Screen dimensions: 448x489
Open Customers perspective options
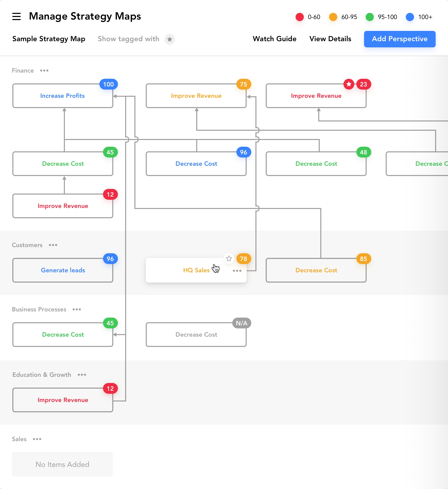pyautogui.click(x=53, y=245)
